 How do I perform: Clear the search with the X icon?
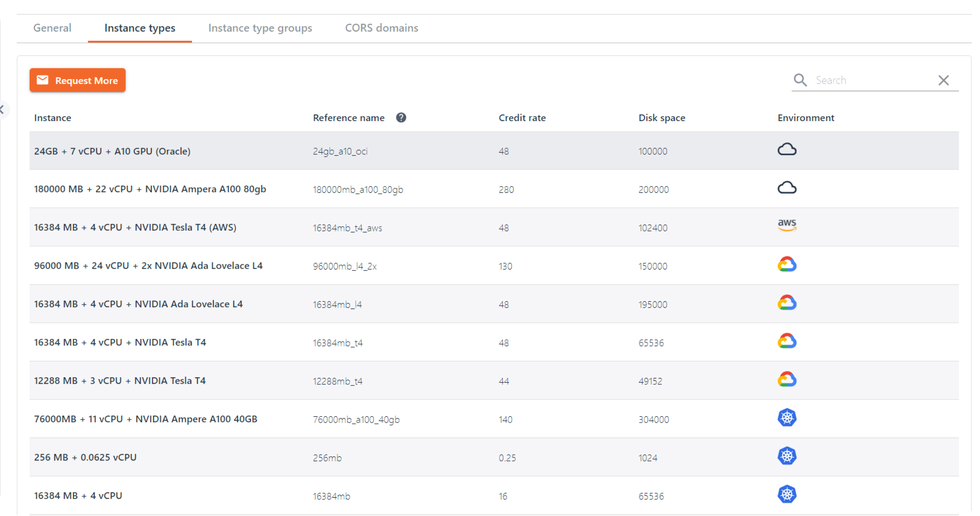[x=943, y=80]
